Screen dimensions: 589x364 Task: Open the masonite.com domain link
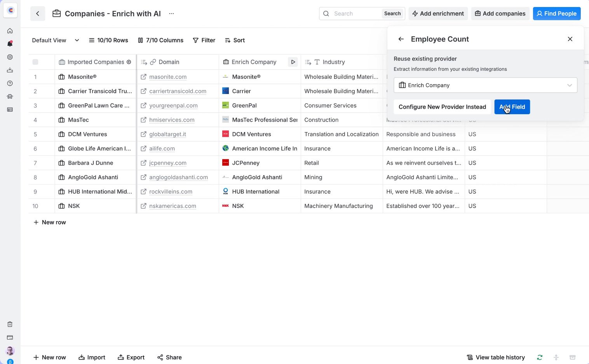click(x=168, y=77)
